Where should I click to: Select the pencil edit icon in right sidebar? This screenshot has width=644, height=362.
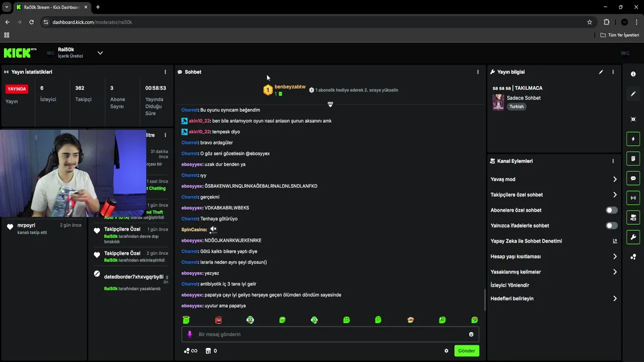pyautogui.click(x=633, y=94)
